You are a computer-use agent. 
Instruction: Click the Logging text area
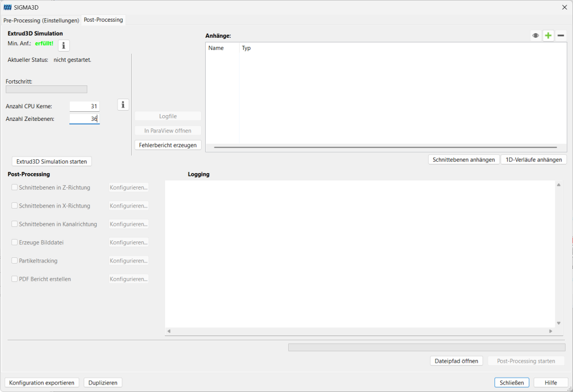point(360,254)
